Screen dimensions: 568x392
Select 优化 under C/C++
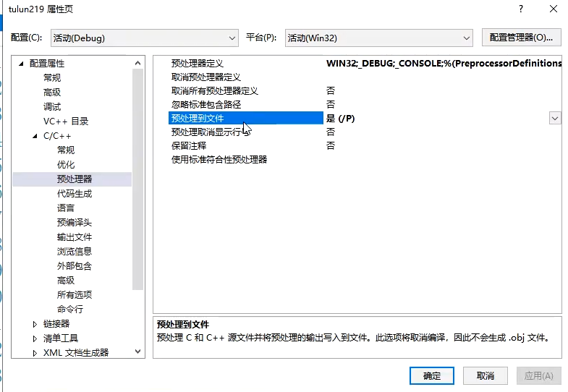coord(66,165)
